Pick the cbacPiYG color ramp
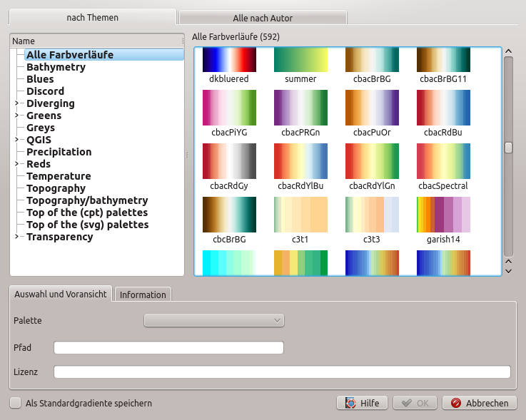 229,108
